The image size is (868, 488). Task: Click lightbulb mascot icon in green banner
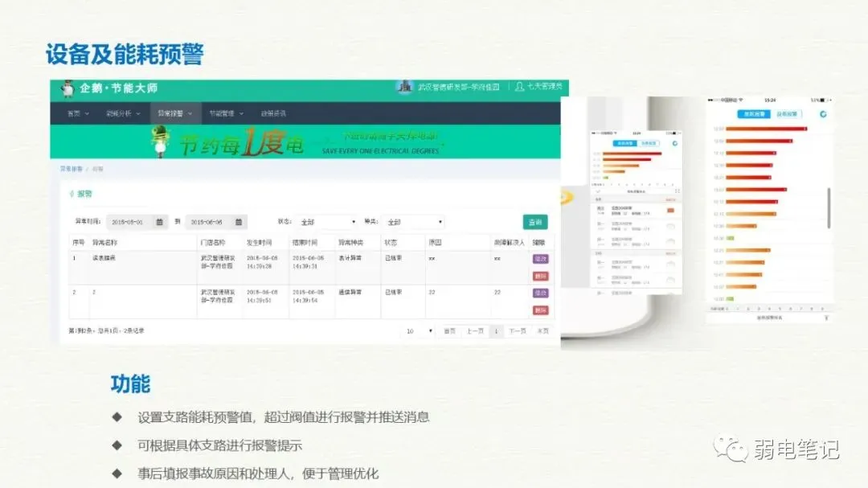[161, 141]
